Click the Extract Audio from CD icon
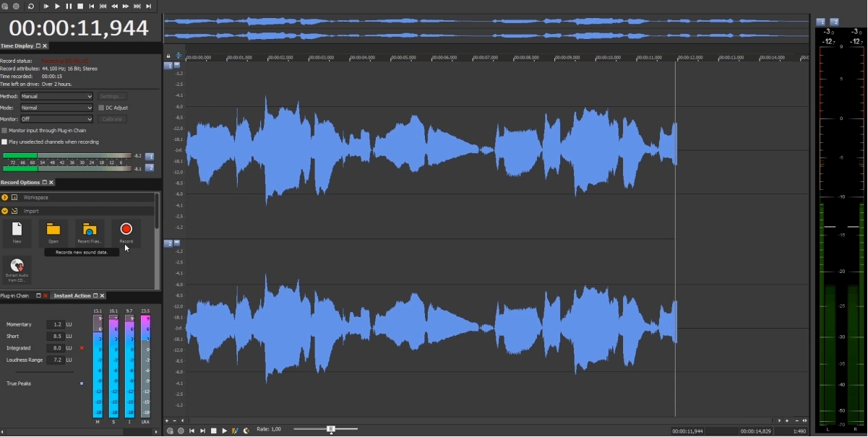This screenshot has width=868, height=437. [16, 268]
